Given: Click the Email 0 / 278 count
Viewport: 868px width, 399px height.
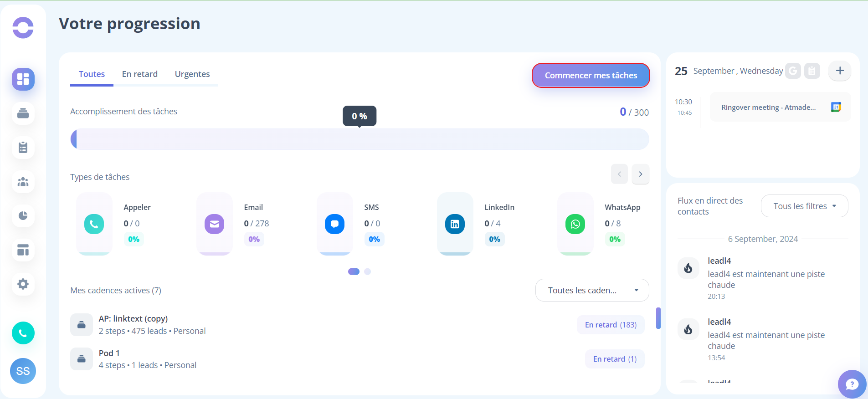Looking at the screenshot, I should [x=257, y=223].
